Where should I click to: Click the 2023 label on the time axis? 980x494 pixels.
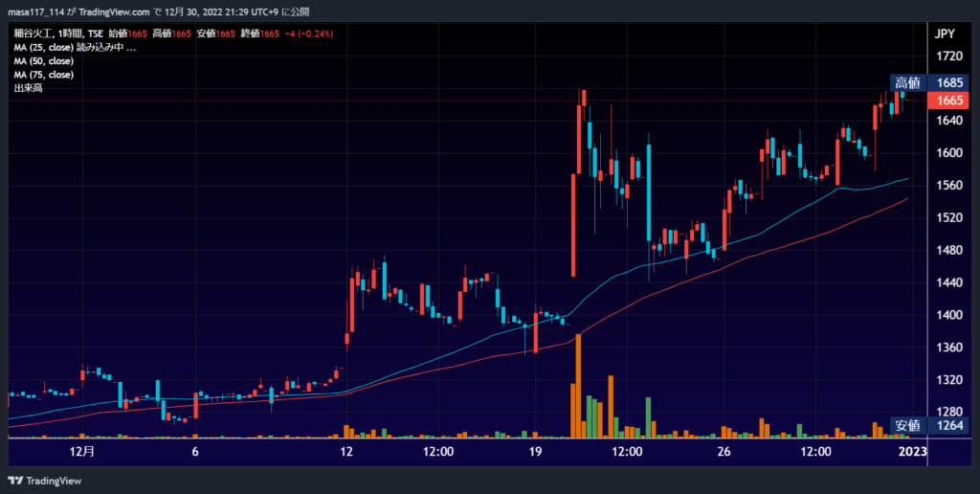click(x=914, y=452)
